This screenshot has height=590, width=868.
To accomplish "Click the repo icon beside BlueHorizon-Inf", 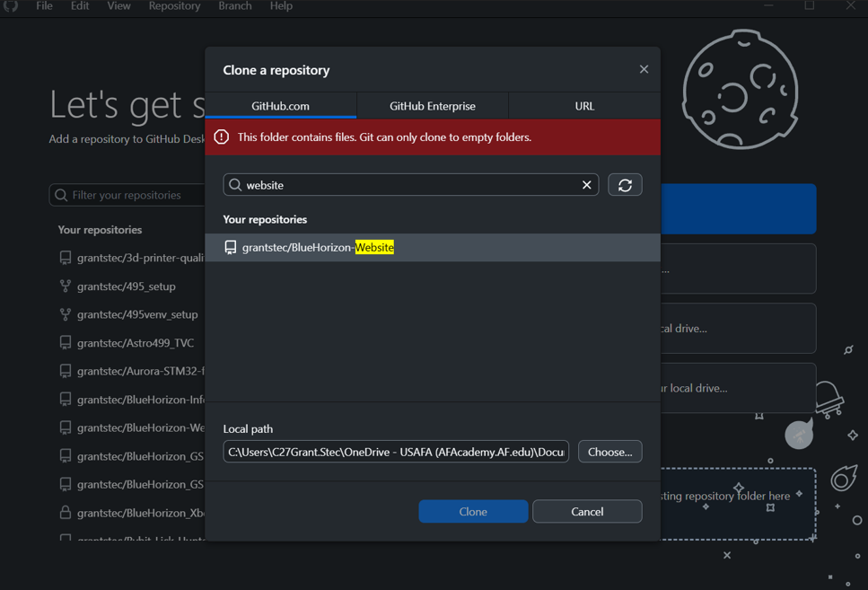I will click(x=66, y=400).
